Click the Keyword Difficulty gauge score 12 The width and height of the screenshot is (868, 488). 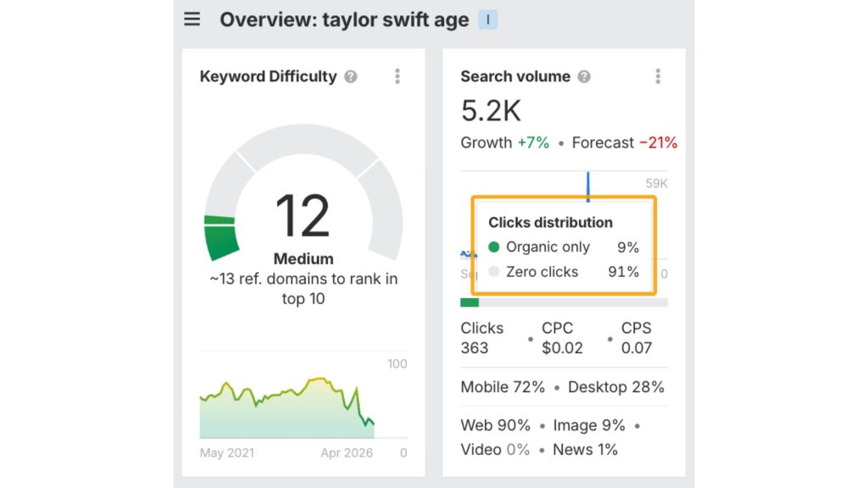pos(303,216)
